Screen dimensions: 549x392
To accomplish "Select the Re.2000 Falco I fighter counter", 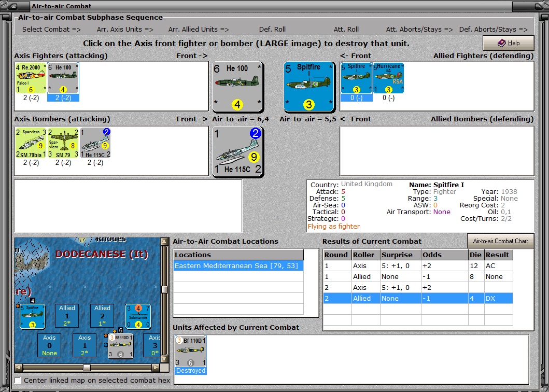I will [x=31, y=78].
